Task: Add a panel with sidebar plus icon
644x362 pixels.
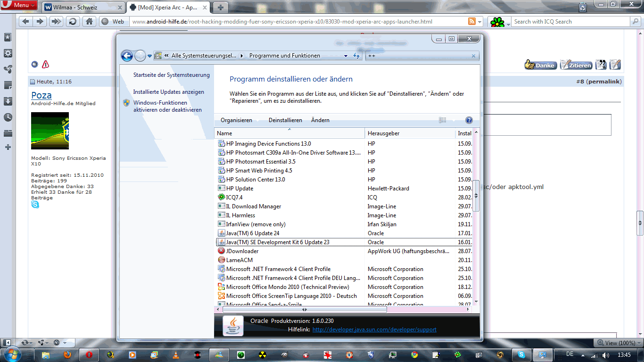Action: point(8,148)
